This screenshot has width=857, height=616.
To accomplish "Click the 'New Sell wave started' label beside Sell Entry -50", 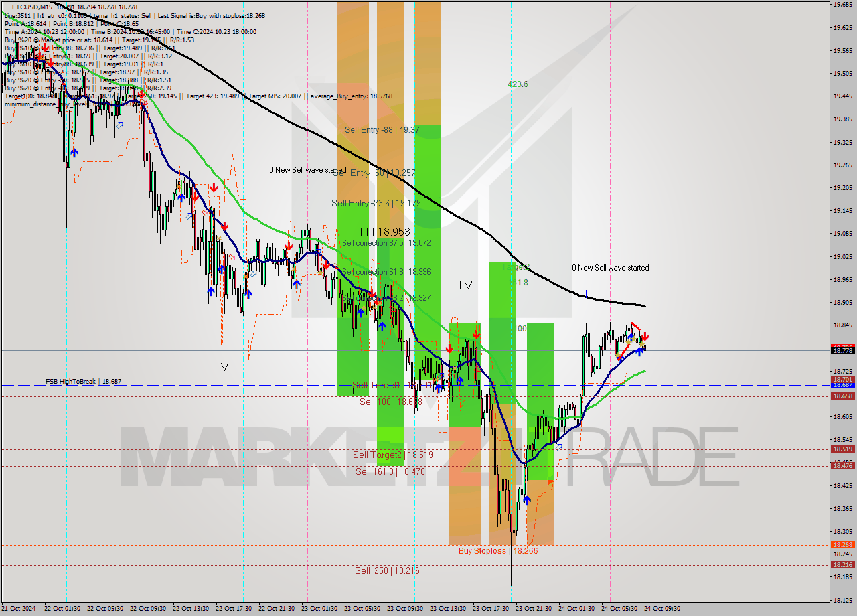I will (308, 170).
